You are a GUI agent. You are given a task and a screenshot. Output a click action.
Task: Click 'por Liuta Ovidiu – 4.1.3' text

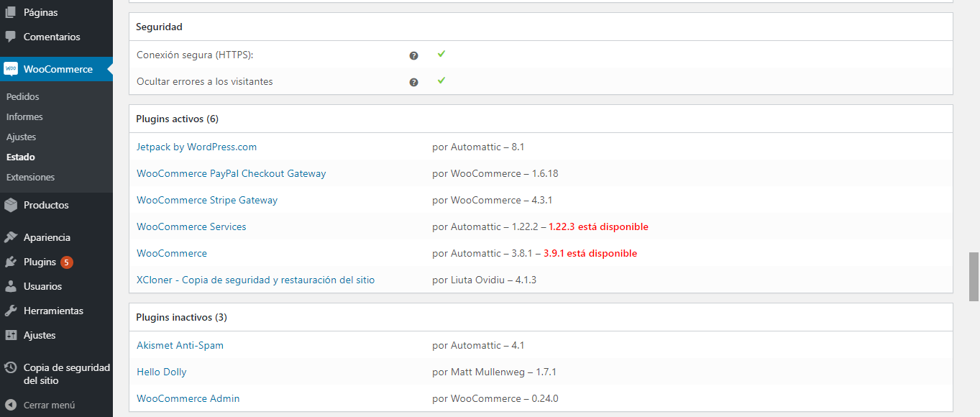[x=484, y=280]
